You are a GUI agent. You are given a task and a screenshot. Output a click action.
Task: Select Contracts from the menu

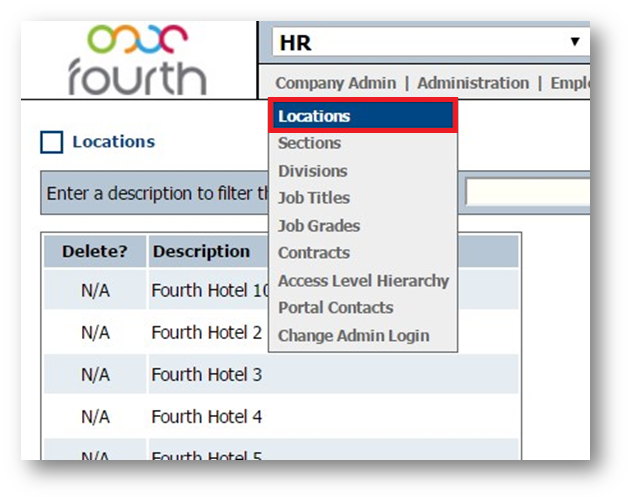point(313,253)
